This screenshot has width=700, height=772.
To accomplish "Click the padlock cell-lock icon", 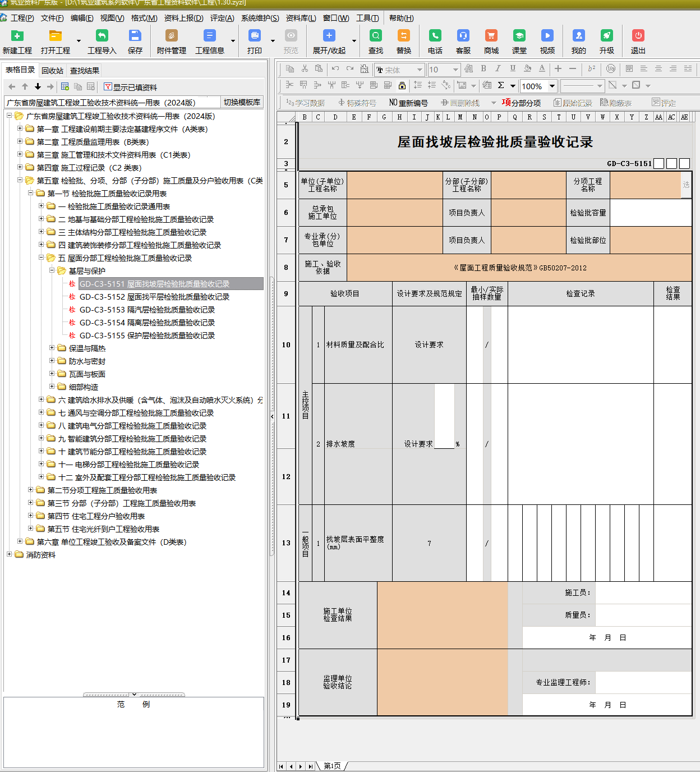I will (x=402, y=85).
